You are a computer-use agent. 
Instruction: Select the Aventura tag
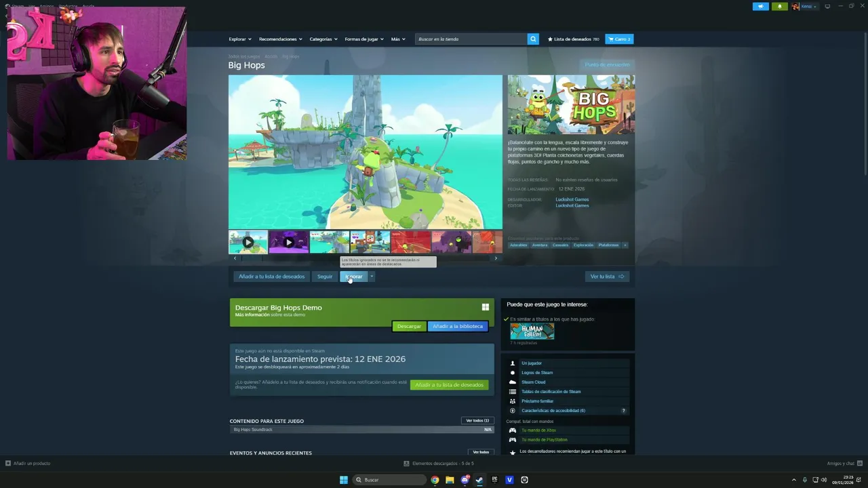pyautogui.click(x=540, y=245)
